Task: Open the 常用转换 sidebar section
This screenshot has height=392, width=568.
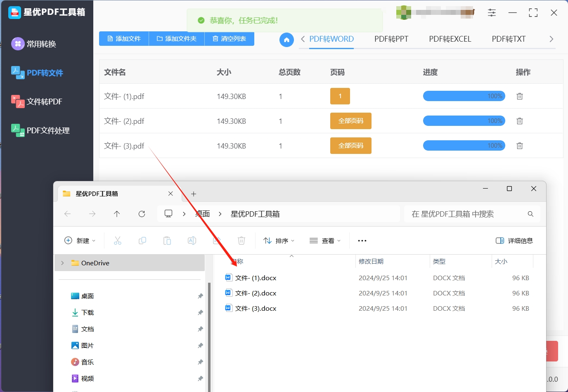Action: 34,44
